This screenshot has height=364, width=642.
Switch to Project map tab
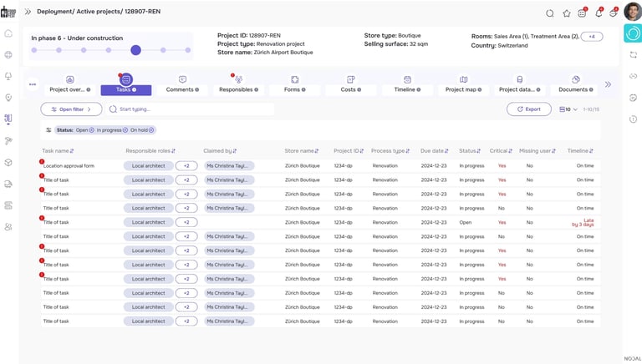click(463, 84)
